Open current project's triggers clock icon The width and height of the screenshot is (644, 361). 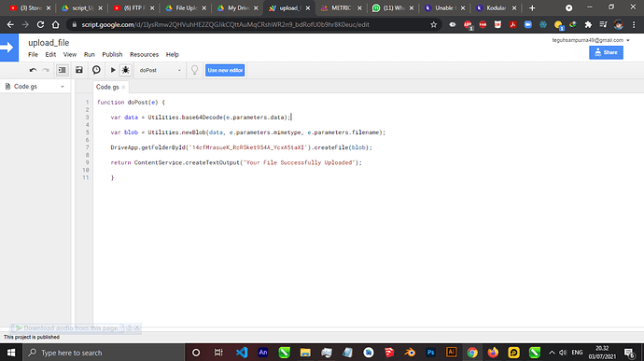[96, 70]
